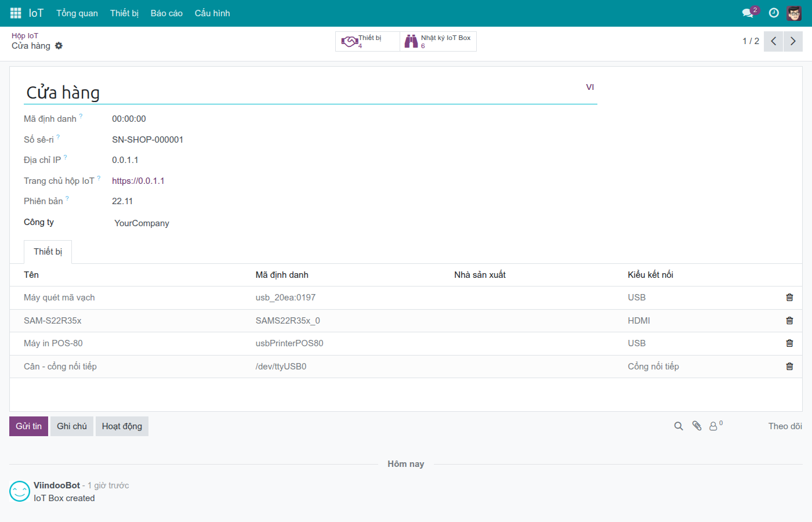Open the https://0.0.1.1 homepage link
The image size is (812, 522).
point(138,181)
